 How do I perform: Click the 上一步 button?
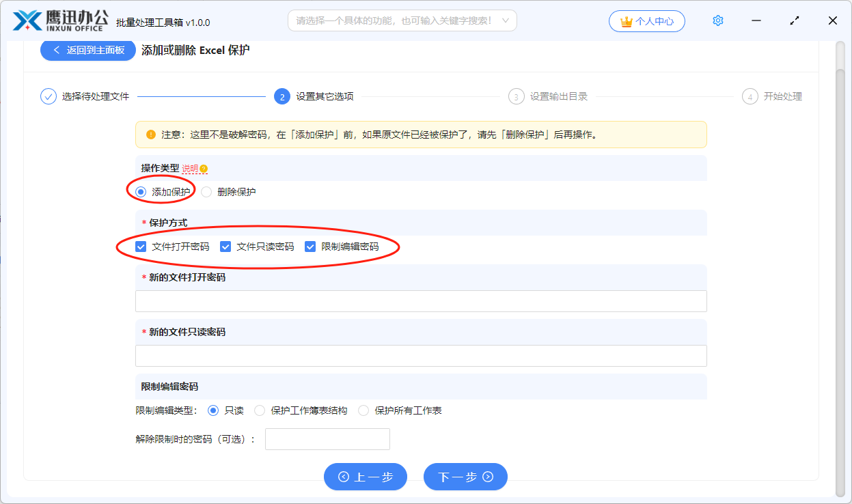(x=366, y=477)
